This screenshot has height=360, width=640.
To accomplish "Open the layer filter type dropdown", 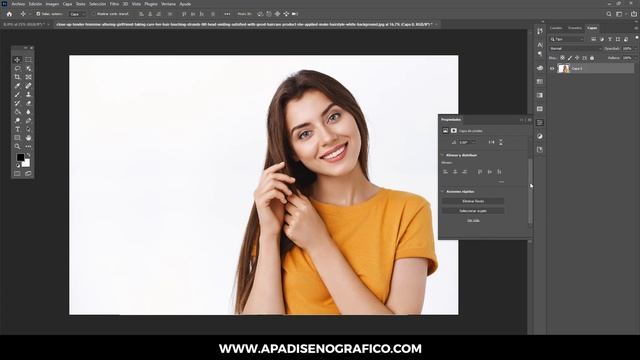I will click(567, 39).
